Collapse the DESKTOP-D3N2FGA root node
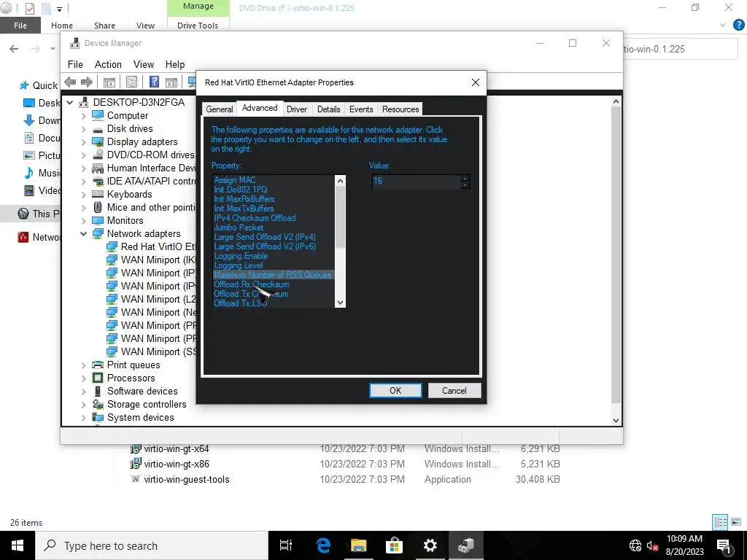Screen dimensions: 747x560 pos(70,102)
